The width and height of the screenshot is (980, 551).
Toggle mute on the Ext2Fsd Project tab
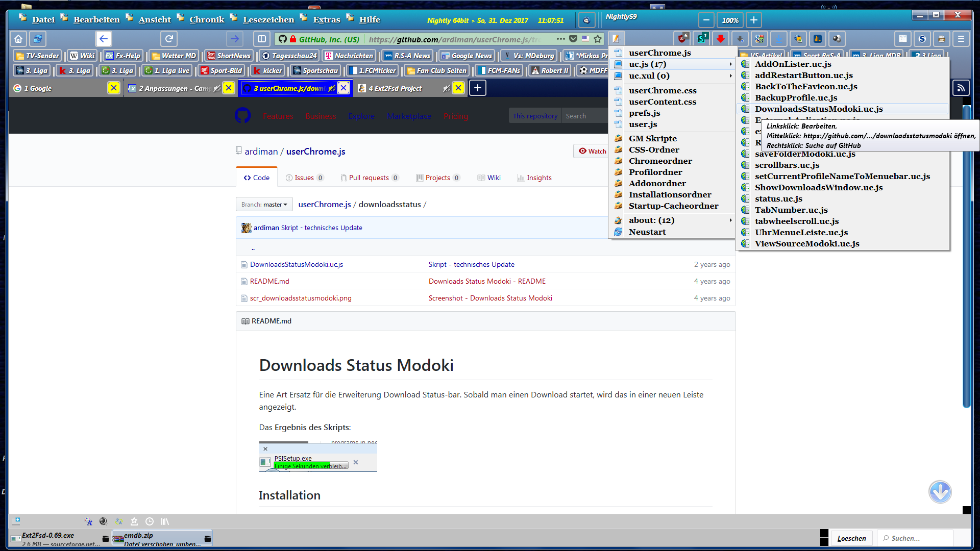(447, 88)
